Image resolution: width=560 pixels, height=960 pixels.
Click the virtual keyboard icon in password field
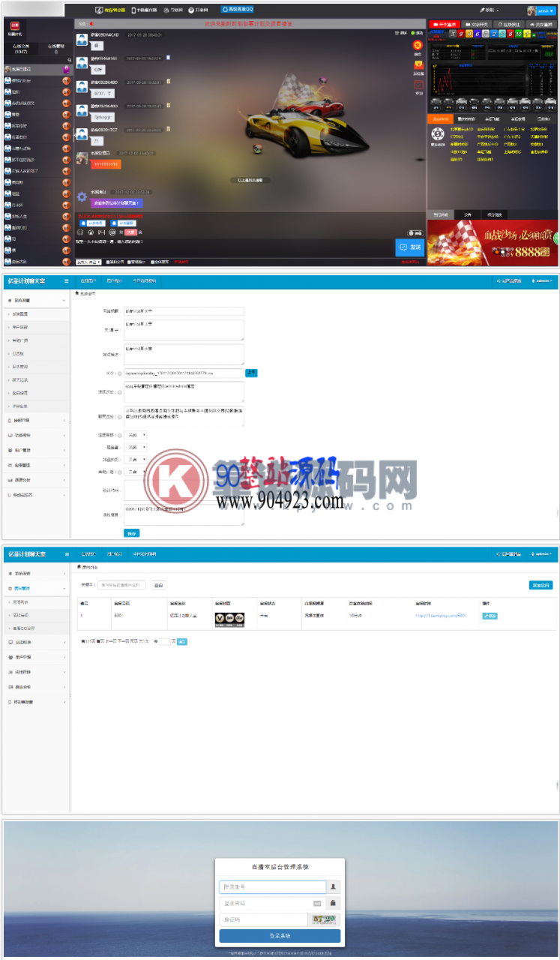317,903
